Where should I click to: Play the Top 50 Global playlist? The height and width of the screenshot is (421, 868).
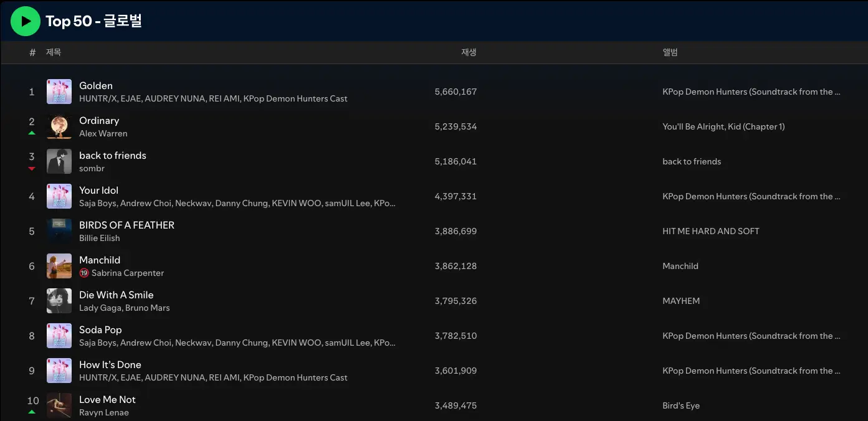point(26,21)
